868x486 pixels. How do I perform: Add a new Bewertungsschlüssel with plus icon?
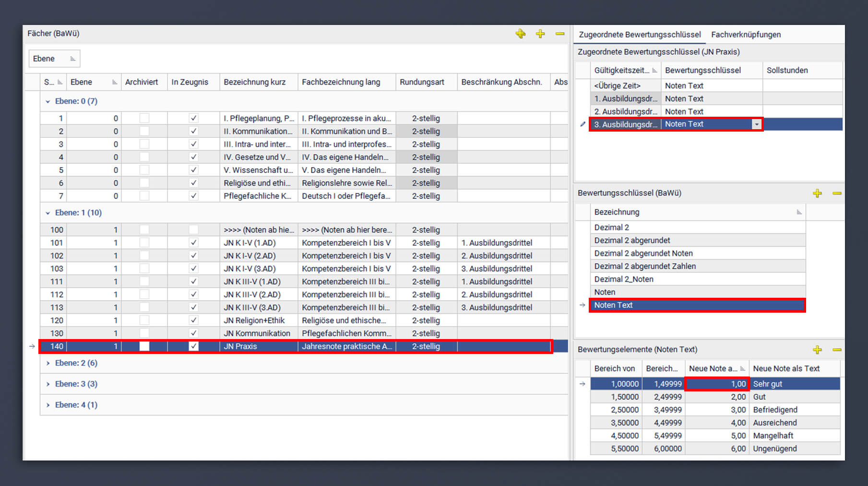tap(817, 193)
